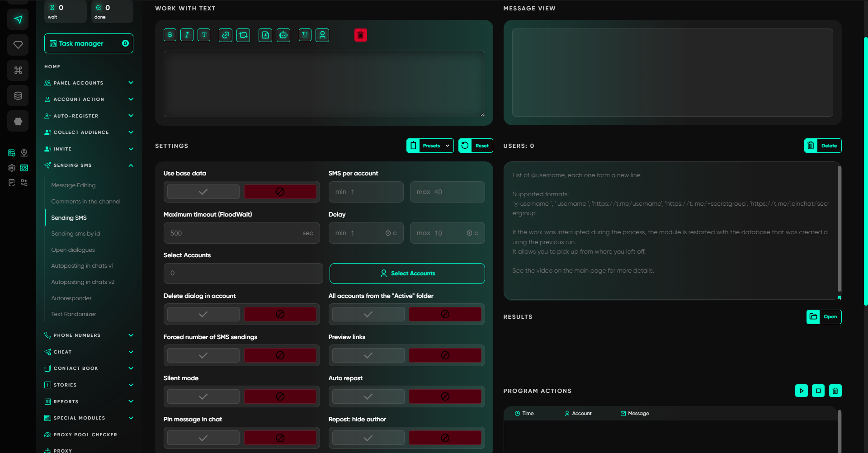The width and height of the screenshot is (868, 453).
Task: Click the repost arrows icon in text toolbar
Action: (x=243, y=35)
